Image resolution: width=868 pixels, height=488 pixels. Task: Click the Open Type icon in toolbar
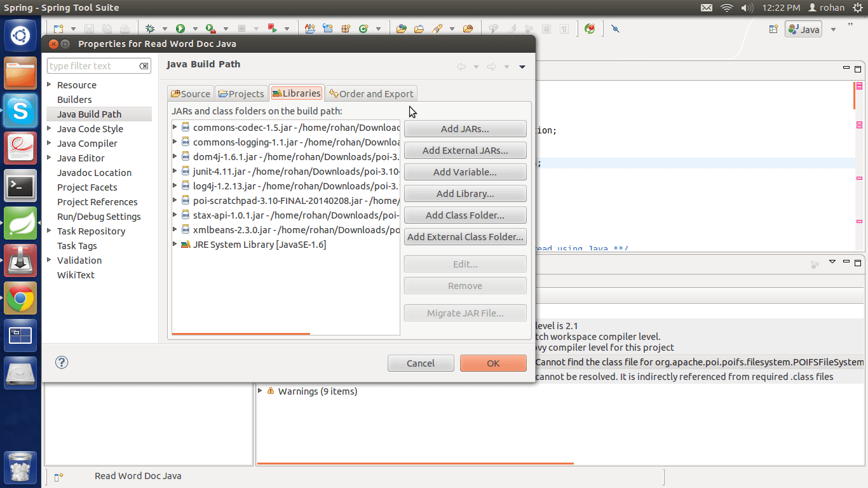(x=402, y=29)
